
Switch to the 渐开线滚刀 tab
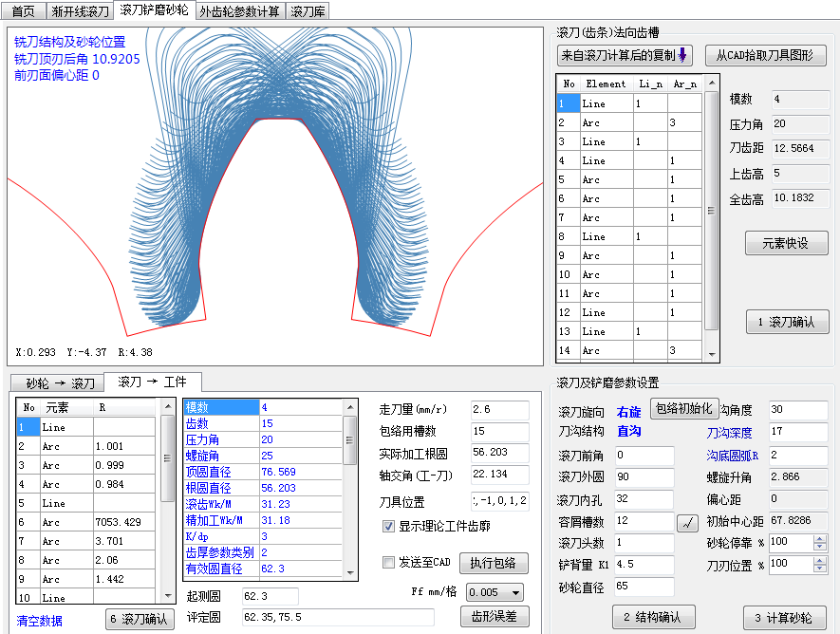(81, 11)
